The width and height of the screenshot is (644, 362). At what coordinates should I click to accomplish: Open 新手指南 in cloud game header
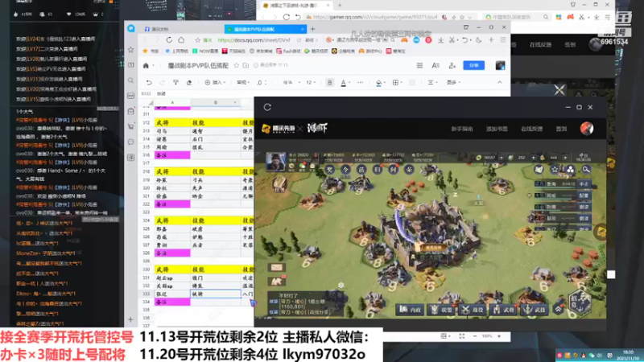462,129
